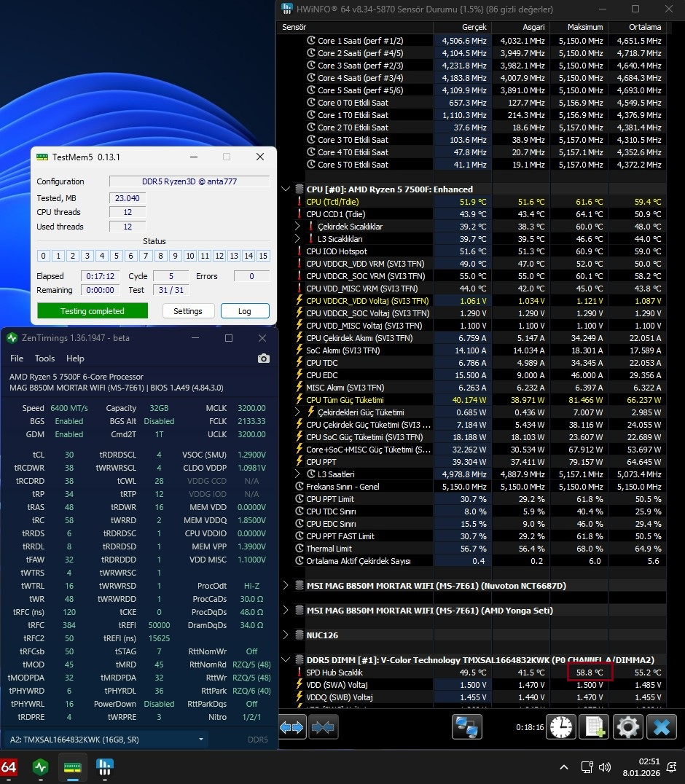Click the HWiNFO expand layout arrows button

tap(292, 727)
